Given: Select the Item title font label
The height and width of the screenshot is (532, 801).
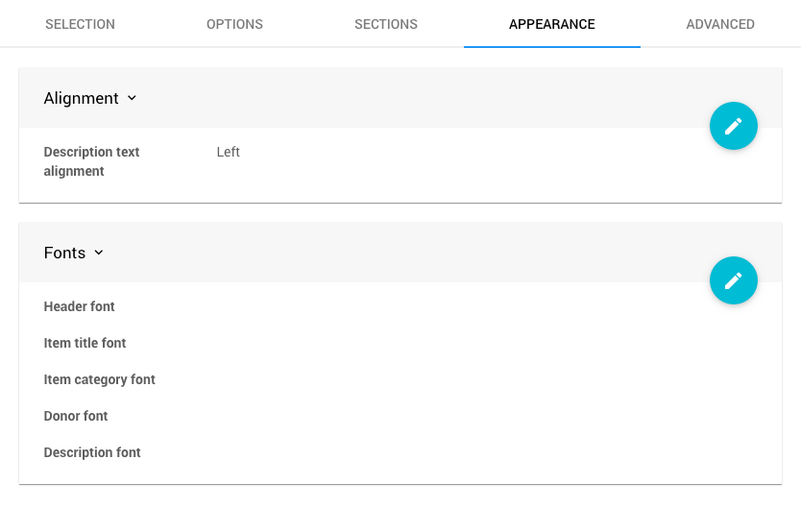Looking at the screenshot, I should [x=85, y=343].
